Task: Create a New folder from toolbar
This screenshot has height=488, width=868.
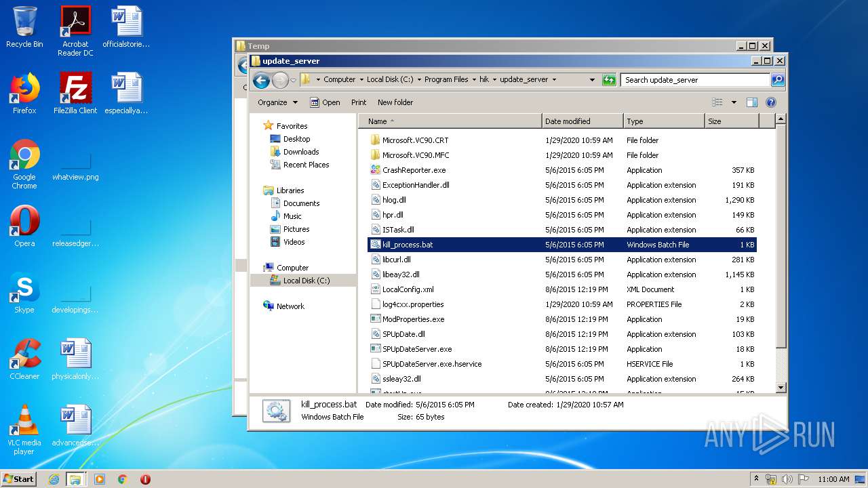Action: click(x=395, y=102)
